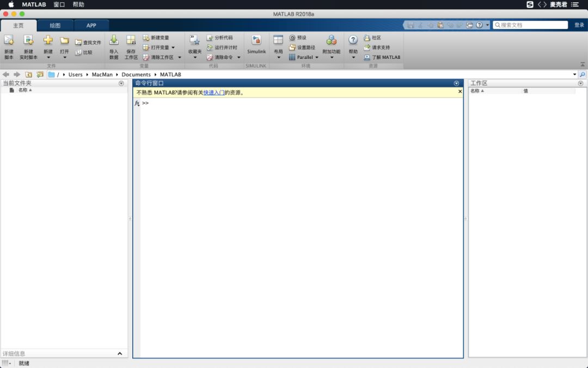
Task: Go forward using the right arrow
Action: pyautogui.click(x=17, y=74)
